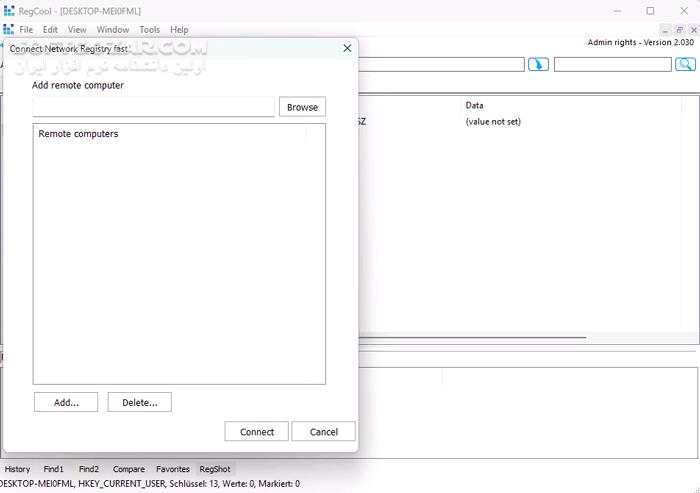Switch to the Find1 tab
The height and width of the screenshot is (493, 700).
[54, 469]
